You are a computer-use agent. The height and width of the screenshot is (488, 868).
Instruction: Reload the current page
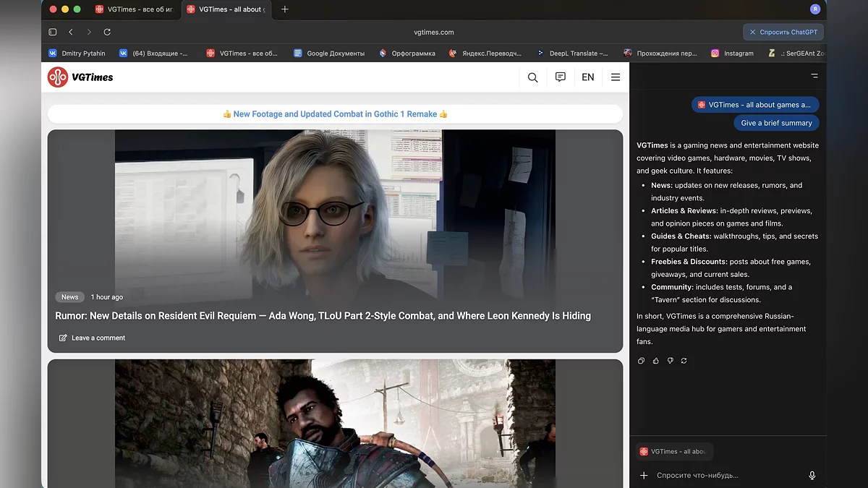tap(107, 32)
